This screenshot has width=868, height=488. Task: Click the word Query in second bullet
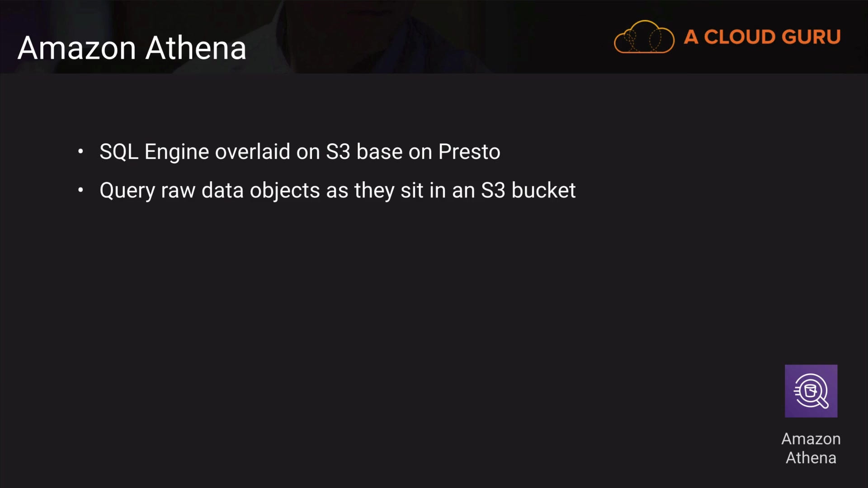pyautogui.click(x=127, y=191)
